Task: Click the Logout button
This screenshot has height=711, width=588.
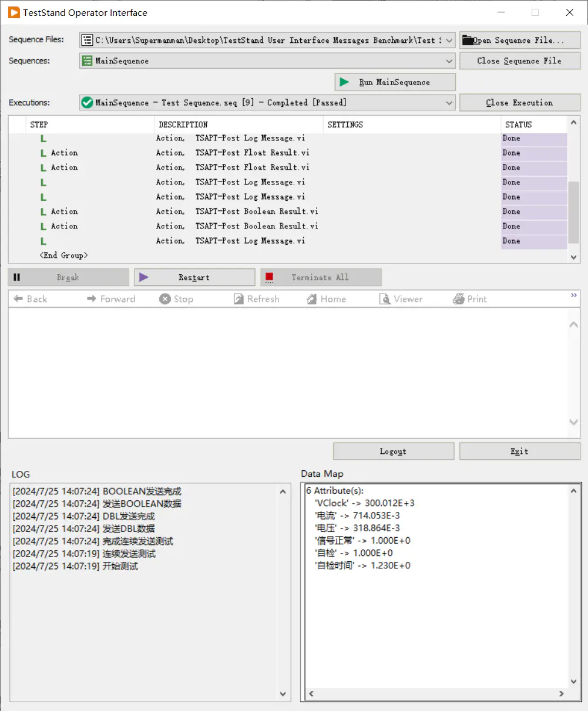Action: (393, 451)
